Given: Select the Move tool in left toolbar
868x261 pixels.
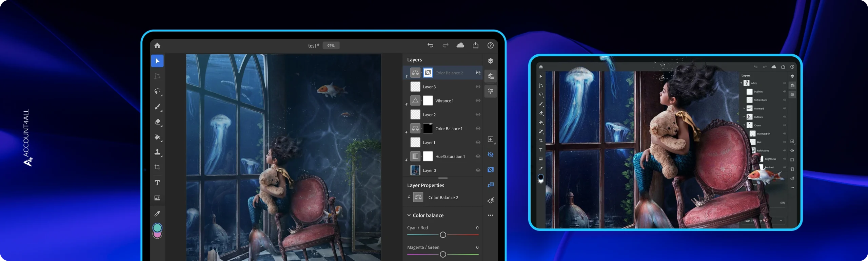Looking at the screenshot, I should point(157,61).
